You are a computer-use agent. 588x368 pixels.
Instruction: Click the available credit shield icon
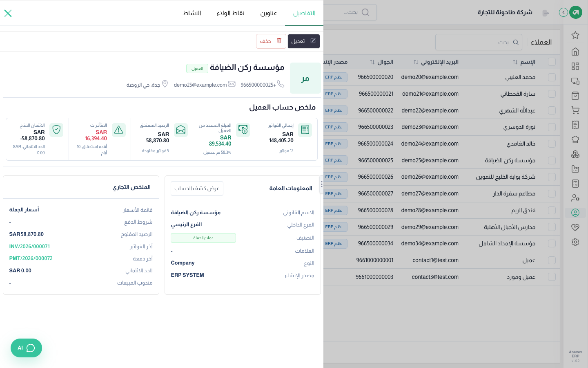click(56, 130)
